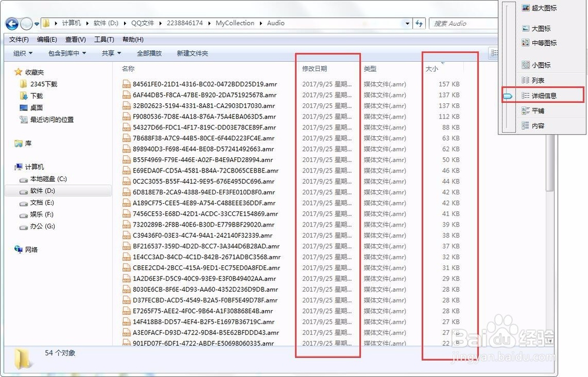The height and width of the screenshot is (377, 588).
Task: Open the 文件(F) menu
Action: [19, 39]
